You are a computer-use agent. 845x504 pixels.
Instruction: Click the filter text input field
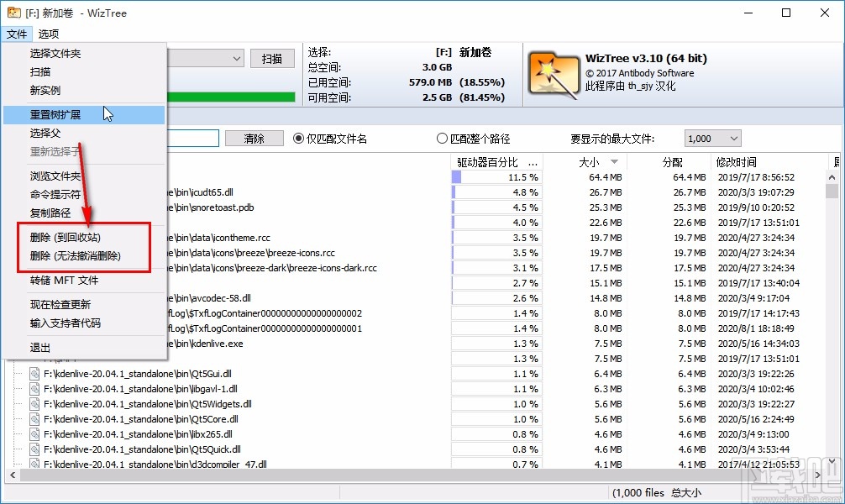click(x=192, y=139)
